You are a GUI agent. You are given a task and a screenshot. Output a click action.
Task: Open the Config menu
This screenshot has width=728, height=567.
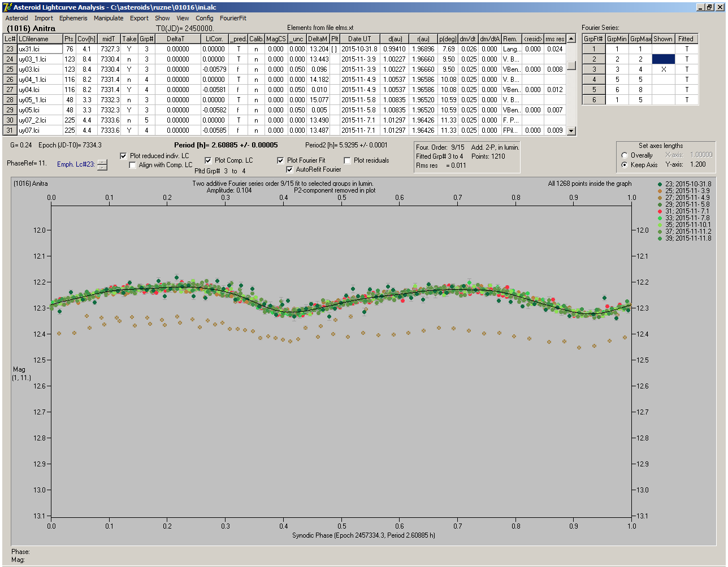point(205,18)
